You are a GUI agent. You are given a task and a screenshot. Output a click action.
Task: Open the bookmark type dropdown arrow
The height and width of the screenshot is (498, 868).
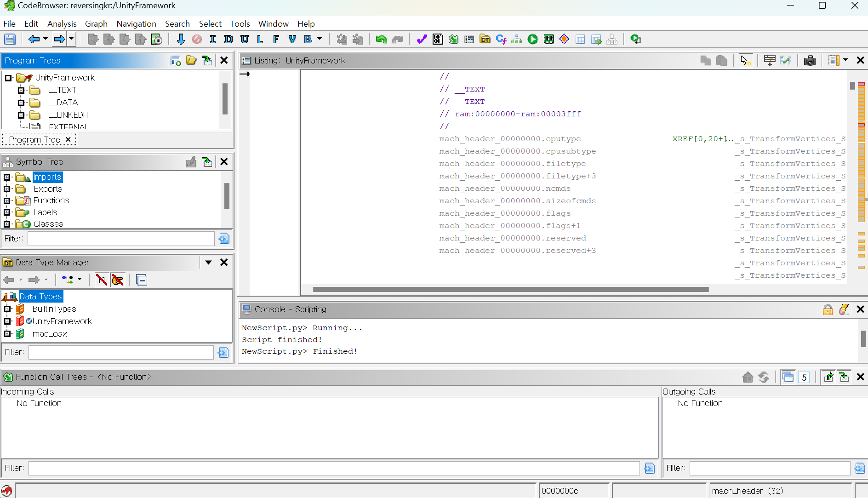pyautogui.click(x=320, y=40)
